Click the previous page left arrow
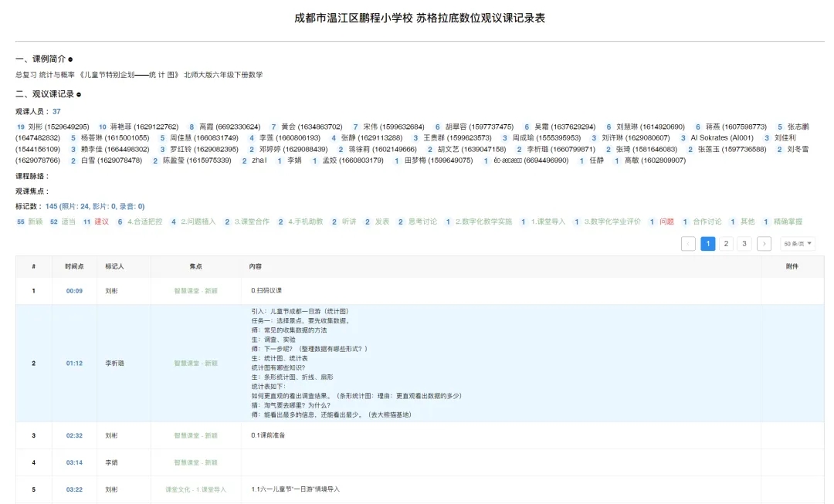The image size is (834, 504). (688, 244)
